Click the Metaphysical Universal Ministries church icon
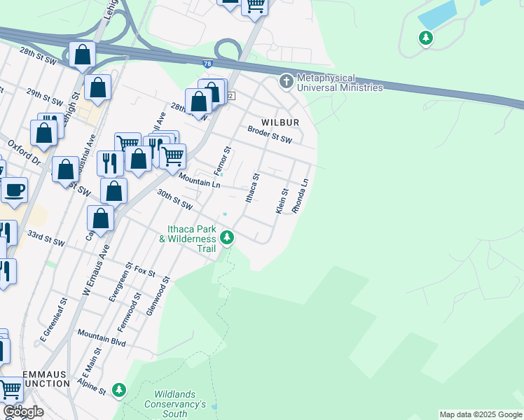Viewport: 524px width, 420px height. click(287, 82)
